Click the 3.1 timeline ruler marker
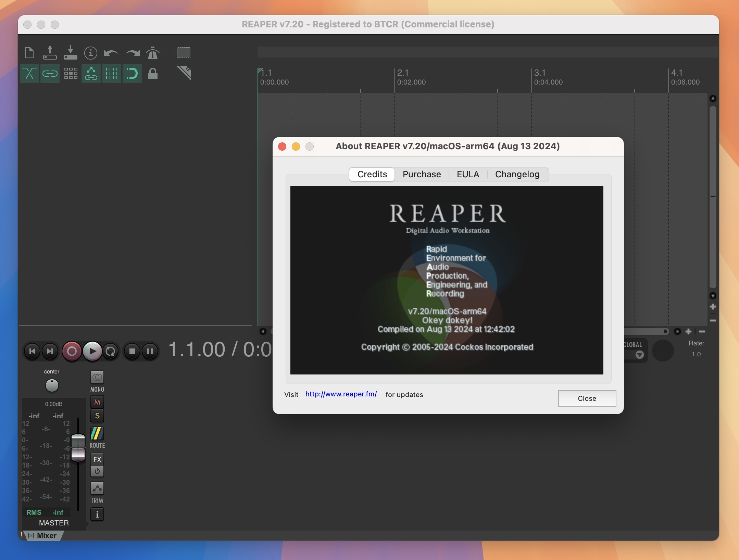Screen dimensions: 739x560 pos(540,73)
